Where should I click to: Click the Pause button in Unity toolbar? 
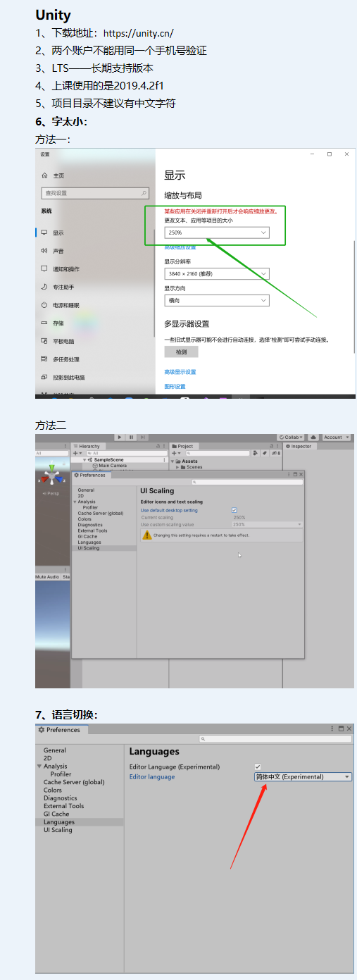click(132, 437)
